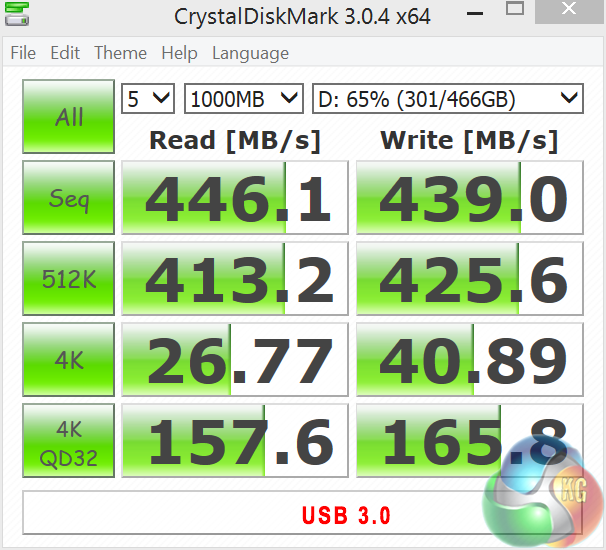Open the File menu
The height and width of the screenshot is (550, 606).
pyautogui.click(x=23, y=53)
